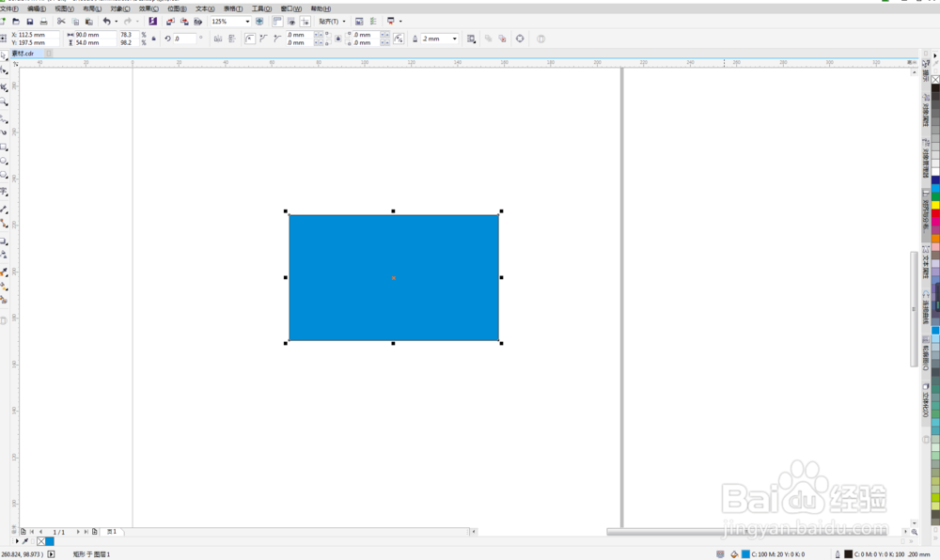
Task: Select the Pick tool in toolbox
Action: pos(4,55)
